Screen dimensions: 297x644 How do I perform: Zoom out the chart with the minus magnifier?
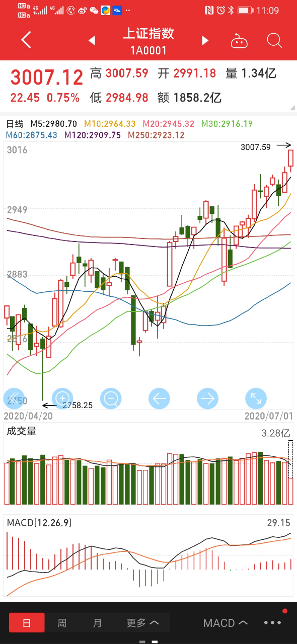click(x=111, y=398)
